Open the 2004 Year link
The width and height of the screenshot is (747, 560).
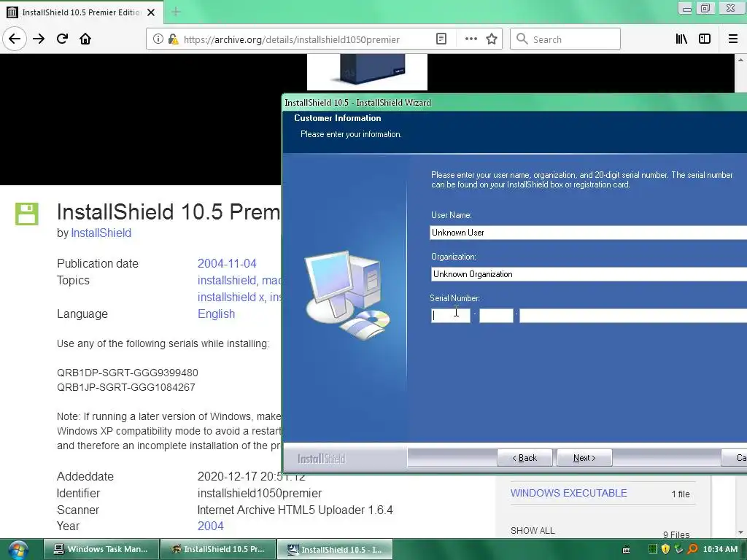tap(211, 526)
